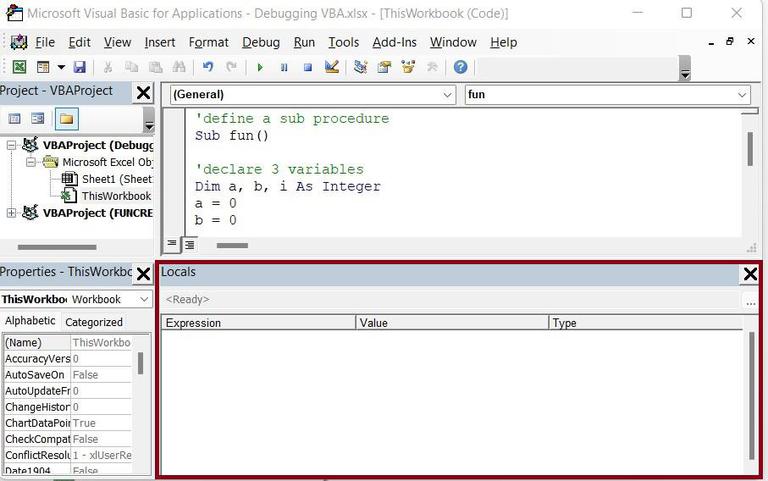The height and width of the screenshot is (481, 768).
Task: Open the Help menu
Action: pyautogui.click(x=504, y=43)
